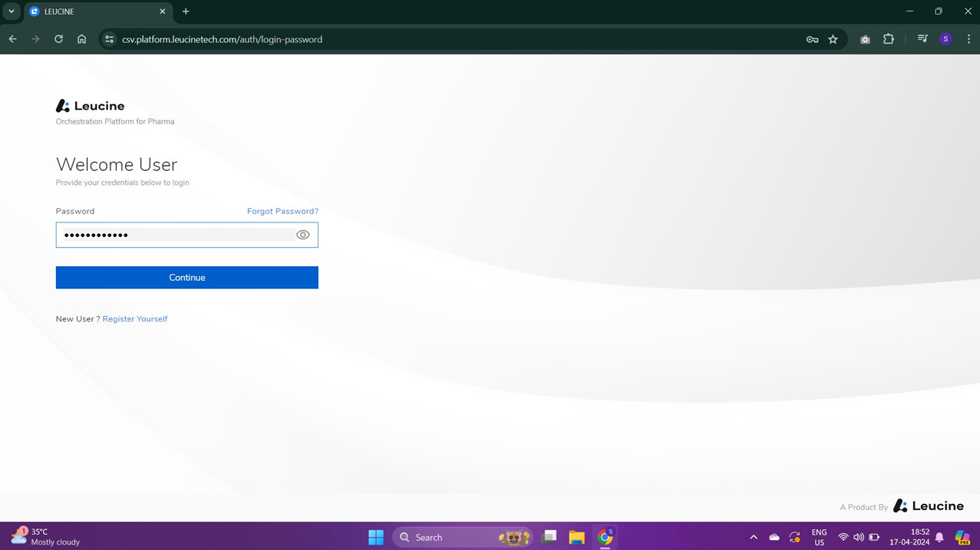Reload the page with refresh icon

click(58, 39)
